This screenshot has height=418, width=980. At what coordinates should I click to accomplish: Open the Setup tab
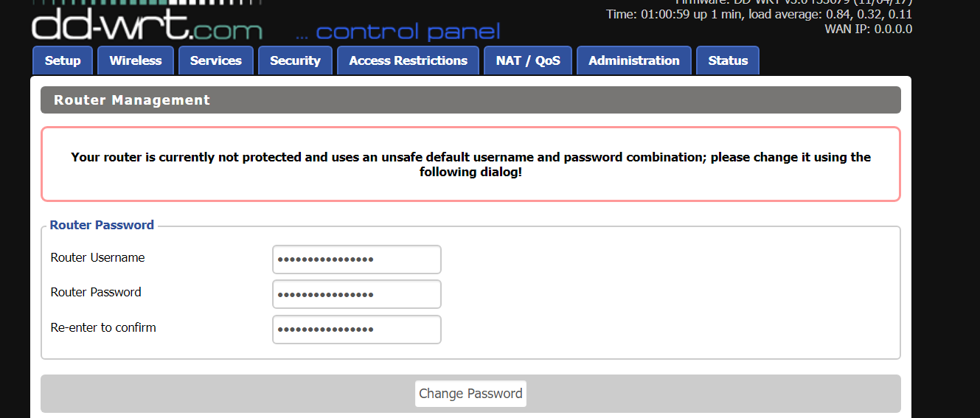[63, 61]
